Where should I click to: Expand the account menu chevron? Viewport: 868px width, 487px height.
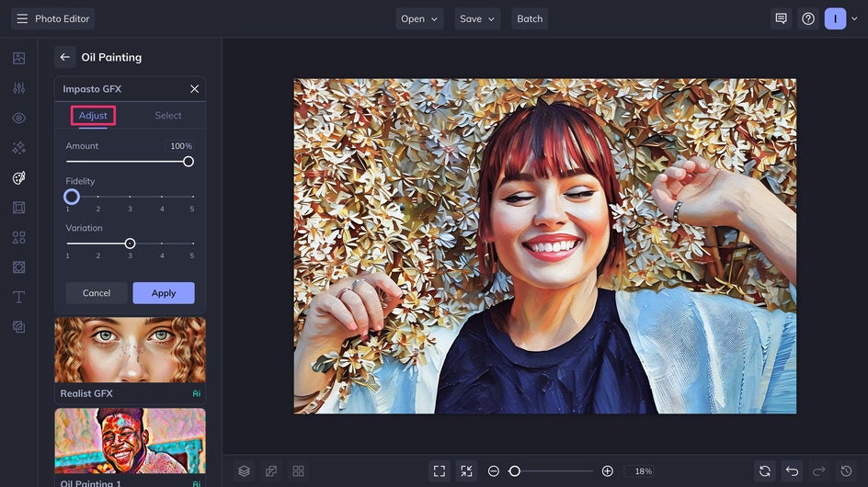pyautogui.click(x=854, y=18)
